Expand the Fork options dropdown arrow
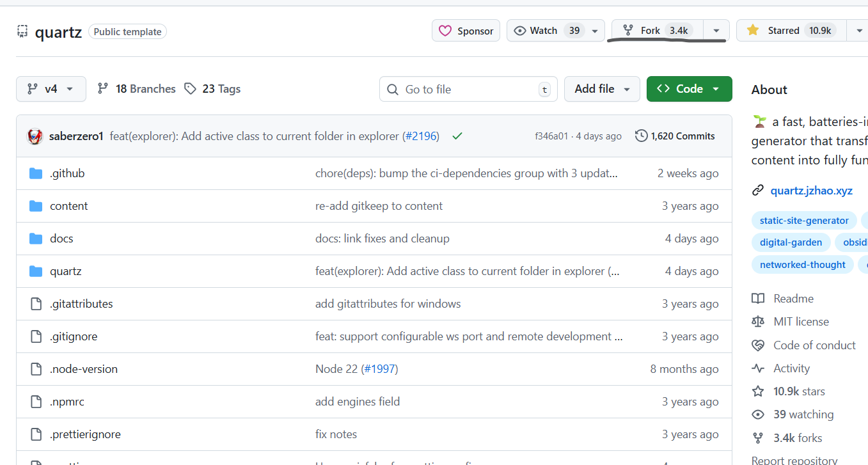 click(x=716, y=31)
